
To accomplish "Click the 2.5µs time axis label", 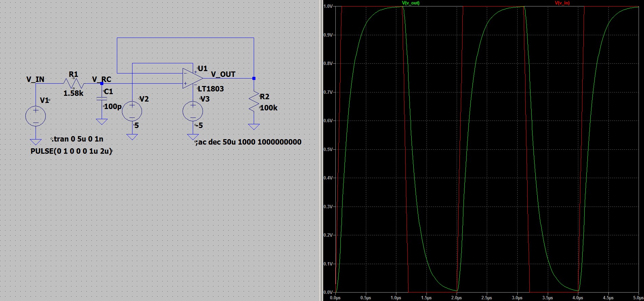I will pos(487,298).
